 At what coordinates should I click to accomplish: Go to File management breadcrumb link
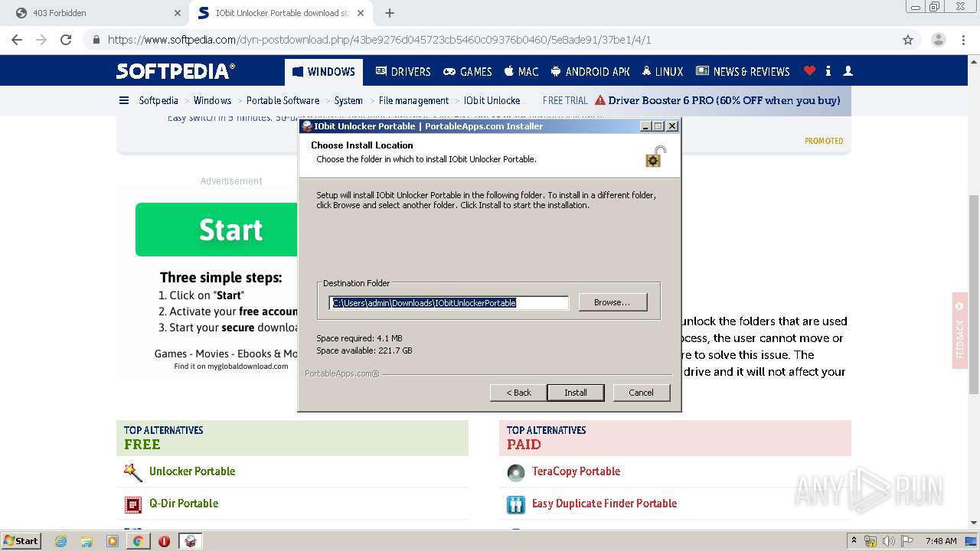coord(413,100)
